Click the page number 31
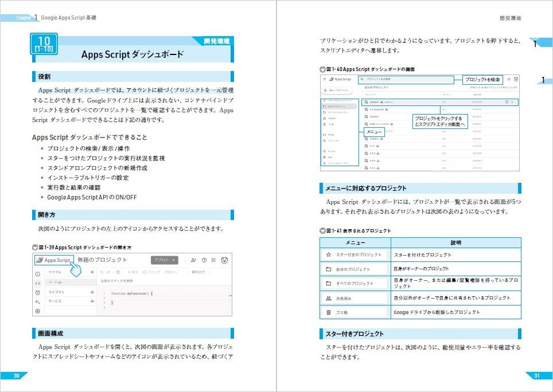Viewport: 553px width, 392px height. 536,375
